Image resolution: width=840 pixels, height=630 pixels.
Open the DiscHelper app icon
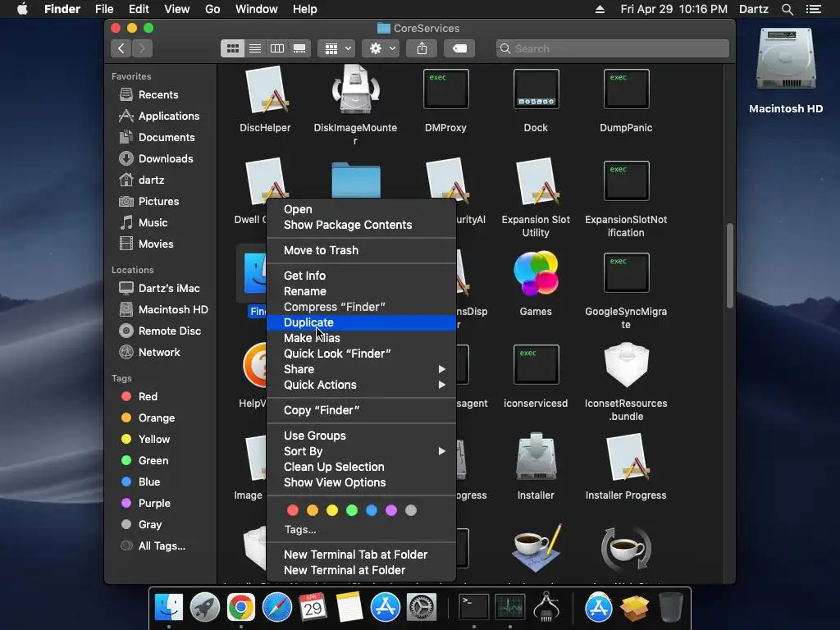click(x=265, y=90)
